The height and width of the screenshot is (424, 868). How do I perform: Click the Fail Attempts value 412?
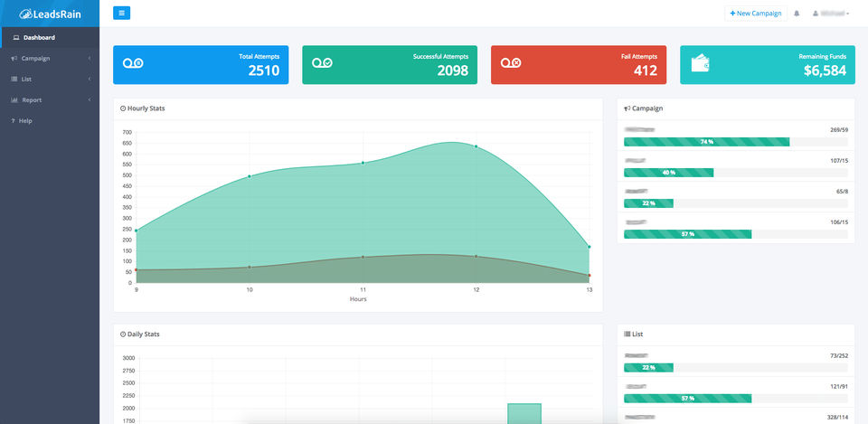[x=645, y=71]
